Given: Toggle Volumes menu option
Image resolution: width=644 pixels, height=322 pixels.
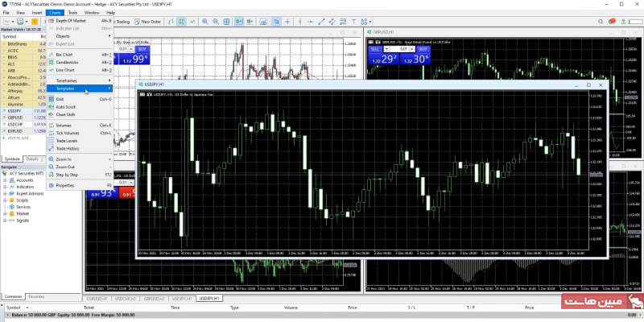Looking at the screenshot, I should 80,126.
